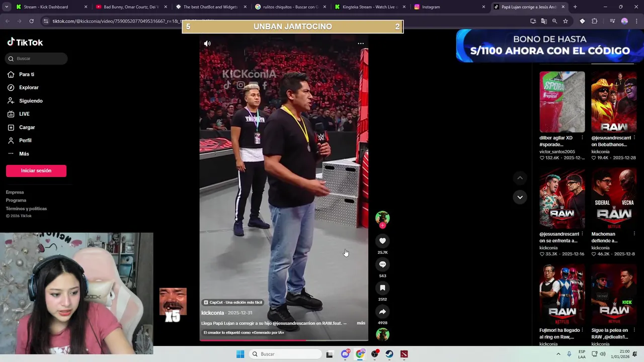
Task: Open the Windows Start menu
Action: pyautogui.click(x=240, y=354)
